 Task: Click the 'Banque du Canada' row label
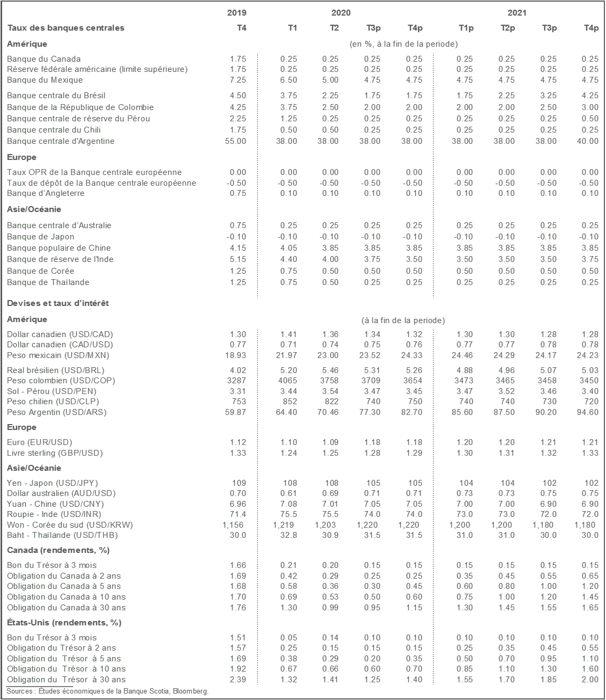(44, 59)
